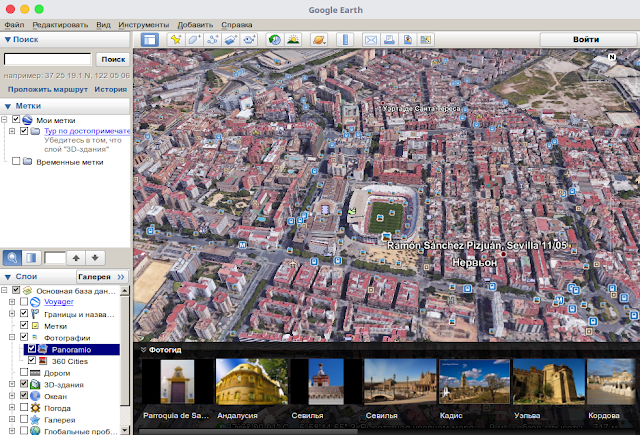Viewport: 640px width, 435px height.
Task: Add an image overlay toolbar icon
Action: (x=231, y=40)
